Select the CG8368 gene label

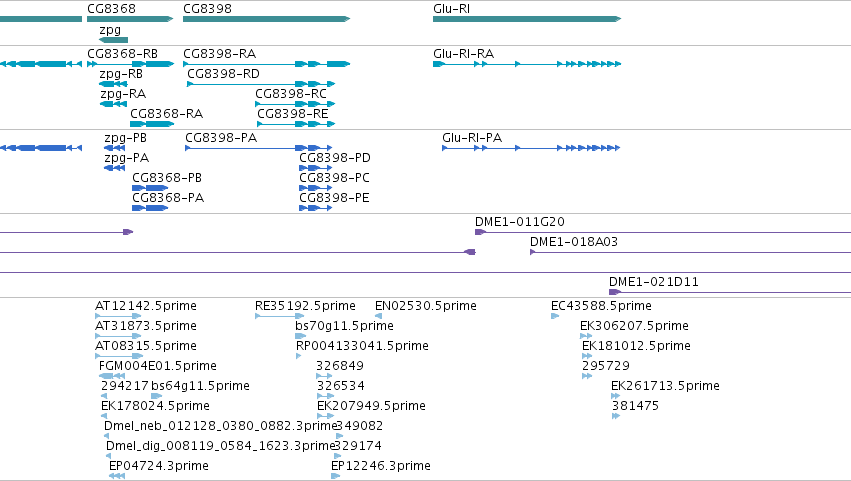point(111,9)
